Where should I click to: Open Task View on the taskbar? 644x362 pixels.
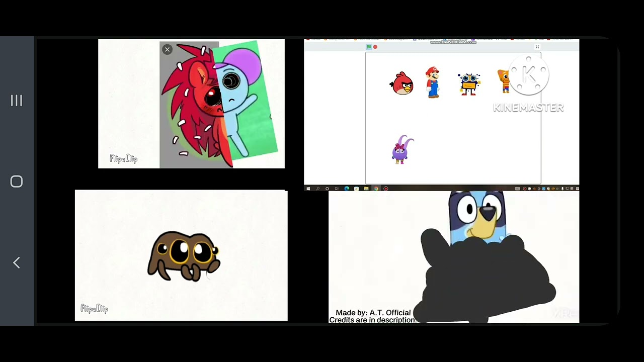337,189
